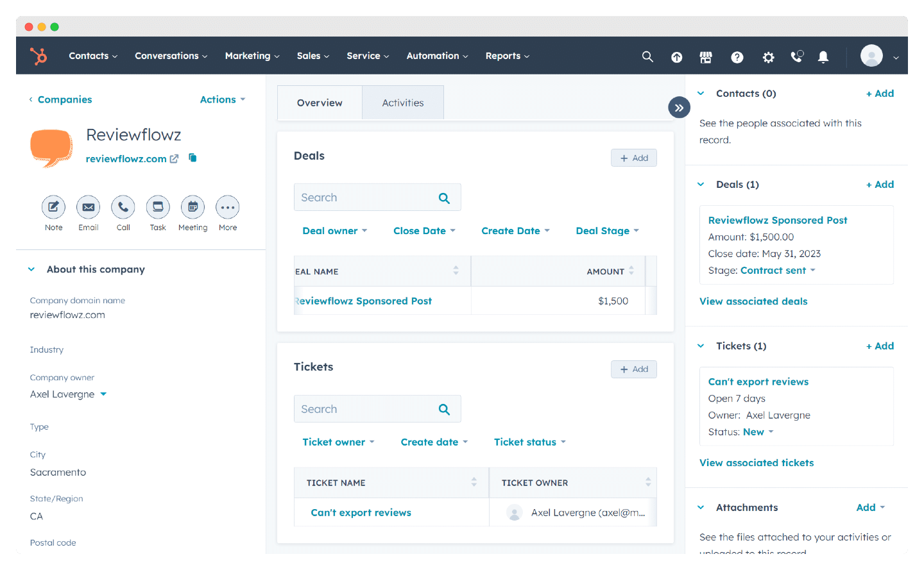The height and width of the screenshot is (570, 924).
Task: Open the Deal Stage filter dropdown
Action: tap(607, 230)
